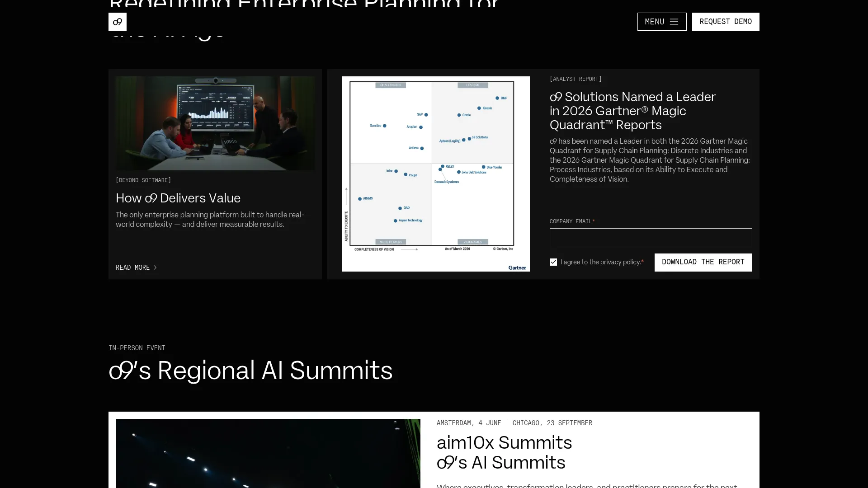This screenshot has width=868, height=488.
Task: Open the summit stage lights image
Action: (x=268, y=453)
